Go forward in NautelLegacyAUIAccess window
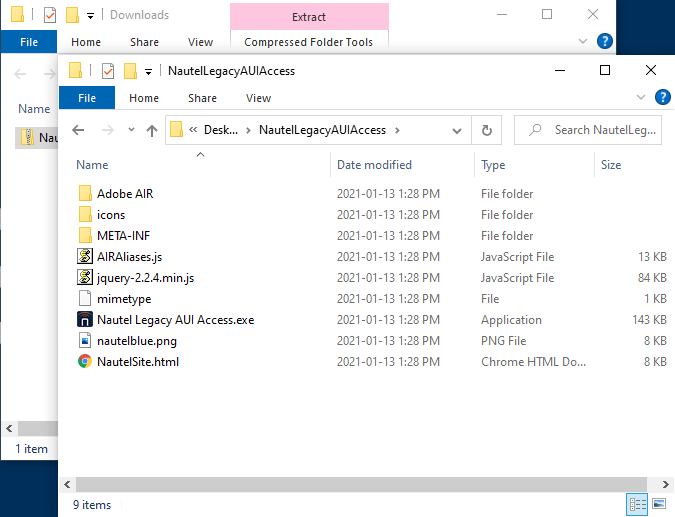Image resolution: width=675 pixels, height=517 pixels. click(x=108, y=130)
